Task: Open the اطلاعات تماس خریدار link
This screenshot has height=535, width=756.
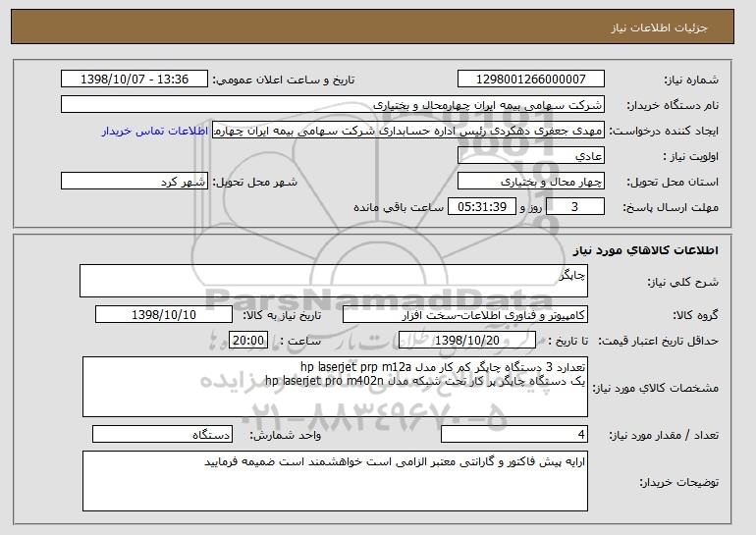Action: pyautogui.click(x=155, y=131)
